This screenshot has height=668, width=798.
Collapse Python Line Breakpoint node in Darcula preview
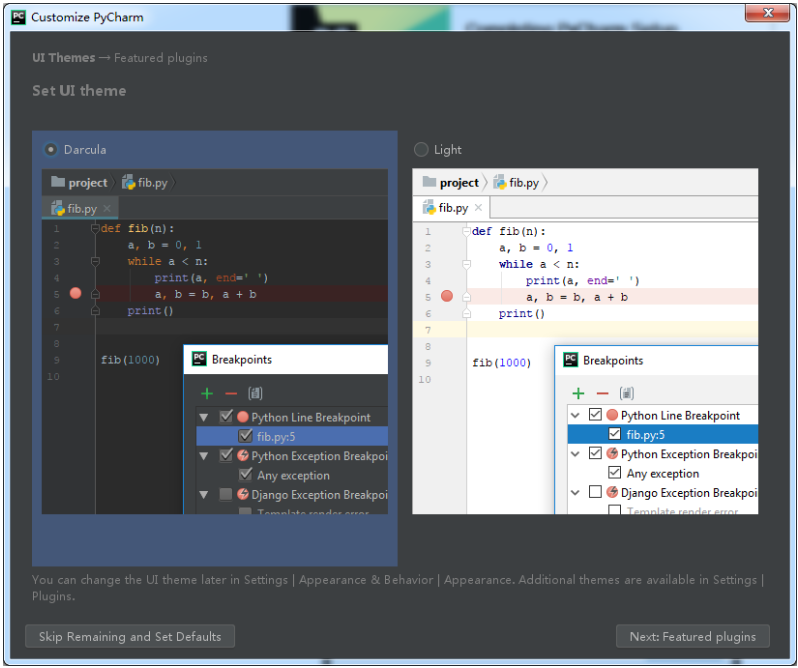[x=204, y=418]
